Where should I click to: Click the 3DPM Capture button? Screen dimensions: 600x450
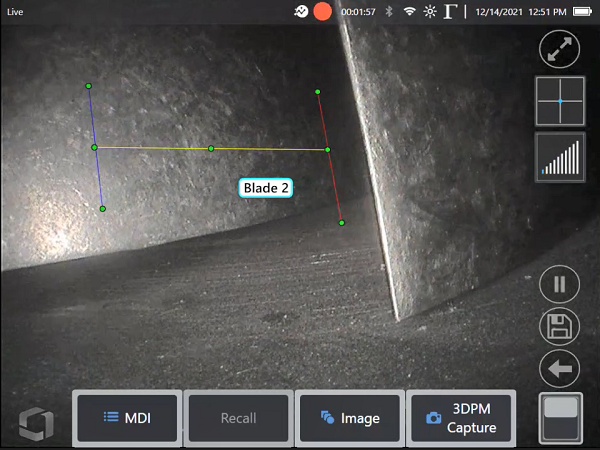pyautogui.click(x=461, y=417)
